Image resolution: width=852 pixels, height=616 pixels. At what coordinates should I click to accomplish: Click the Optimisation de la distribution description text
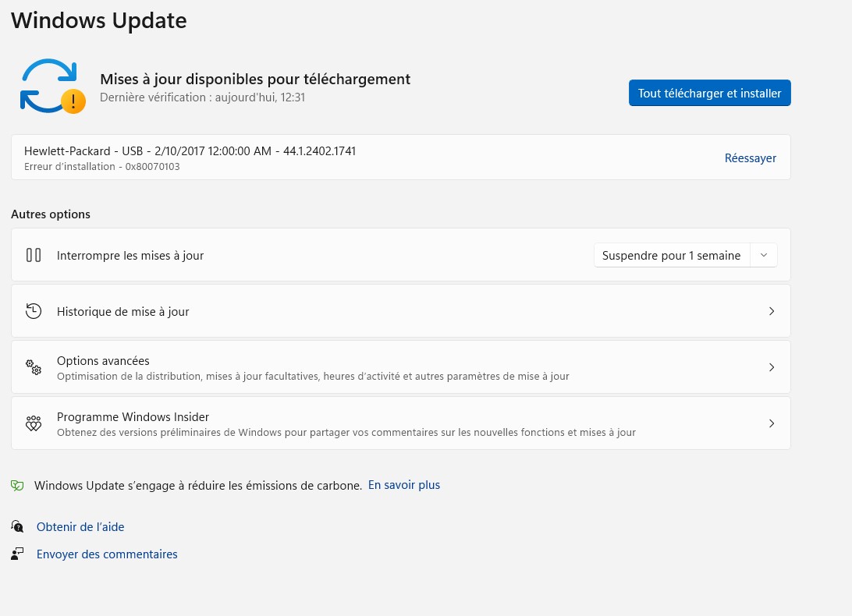(x=313, y=377)
